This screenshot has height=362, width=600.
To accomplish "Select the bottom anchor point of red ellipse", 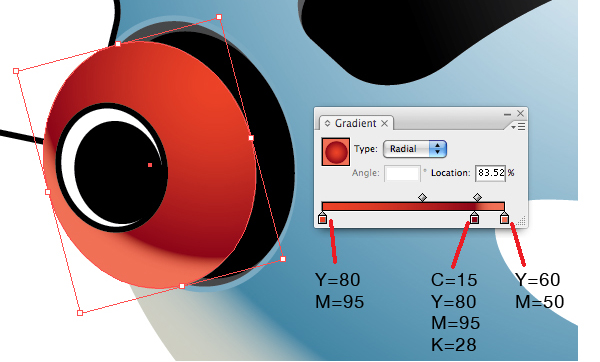I will coord(182,286).
